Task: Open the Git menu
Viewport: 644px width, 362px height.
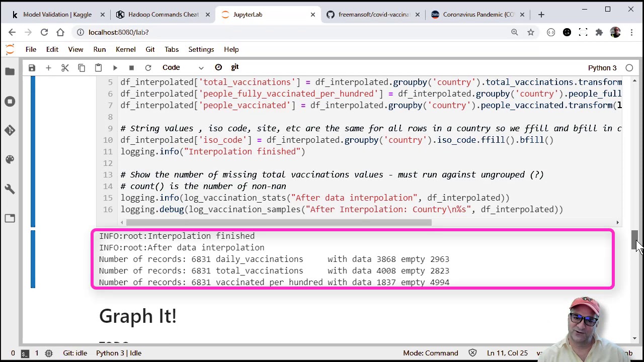Action: pos(150,49)
